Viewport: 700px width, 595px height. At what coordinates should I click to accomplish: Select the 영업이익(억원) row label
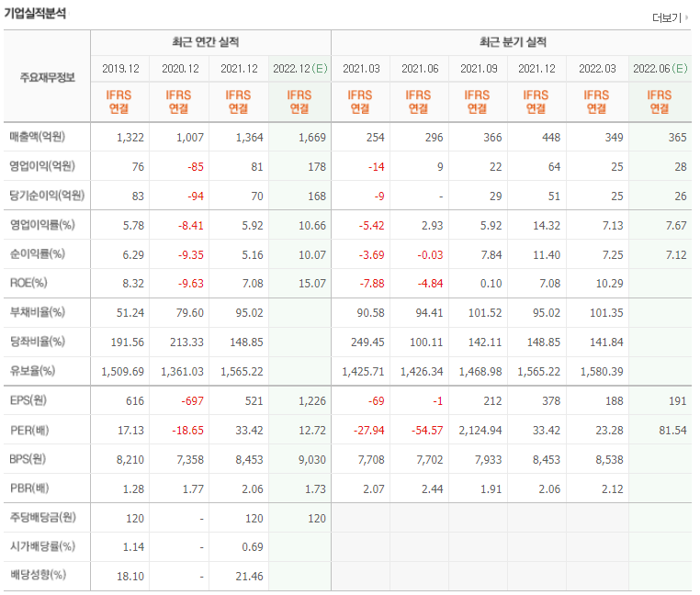click(x=42, y=166)
